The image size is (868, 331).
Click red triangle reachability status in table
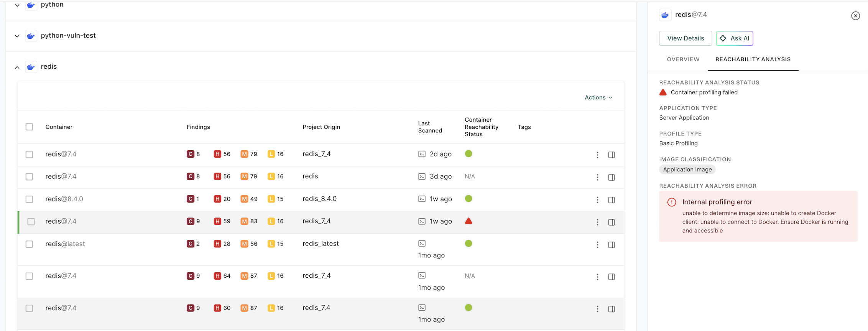point(468,221)
